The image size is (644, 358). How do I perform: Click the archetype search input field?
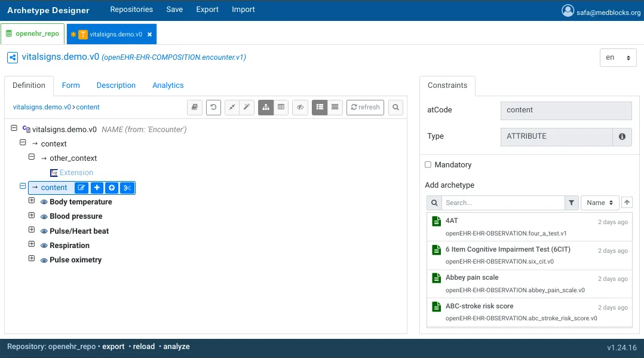point(502,203)
